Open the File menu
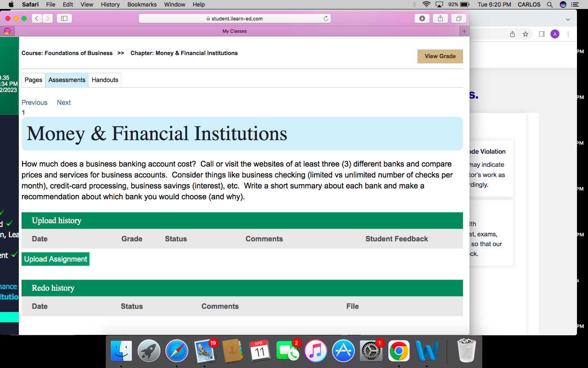 click(x=51, y=4)
